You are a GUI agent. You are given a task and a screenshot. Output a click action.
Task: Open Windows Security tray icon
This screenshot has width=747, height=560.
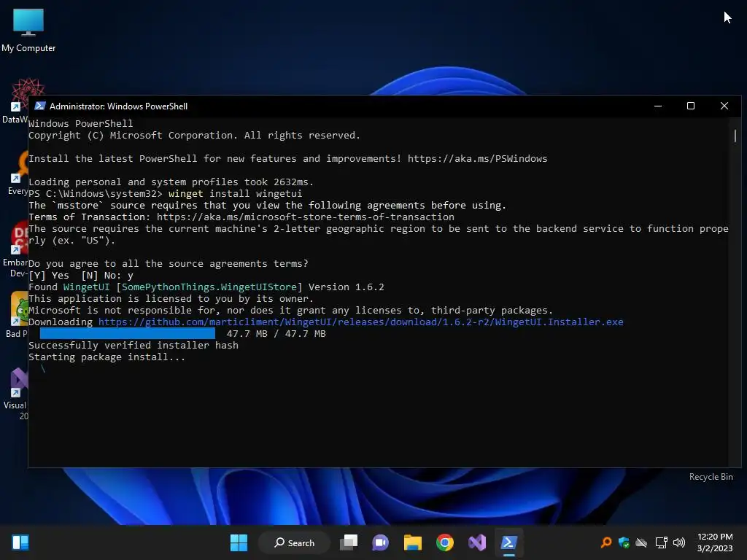point(624,542)
